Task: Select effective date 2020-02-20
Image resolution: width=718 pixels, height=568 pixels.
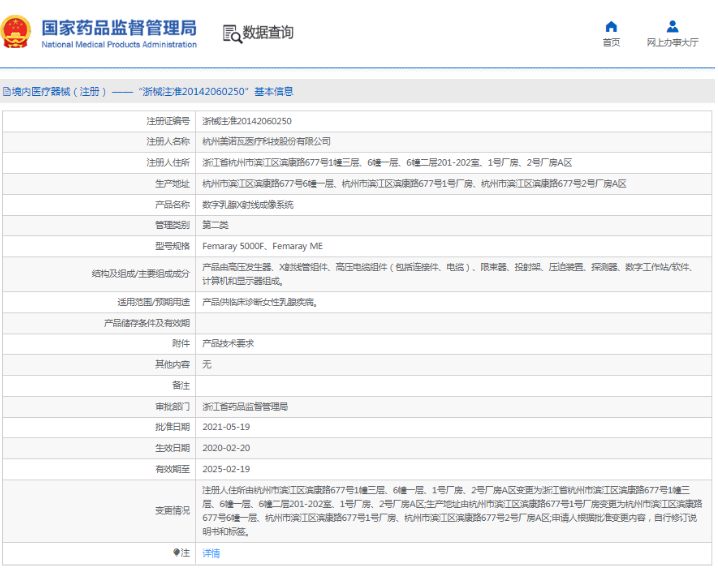Action: click(x=226, y=448)
